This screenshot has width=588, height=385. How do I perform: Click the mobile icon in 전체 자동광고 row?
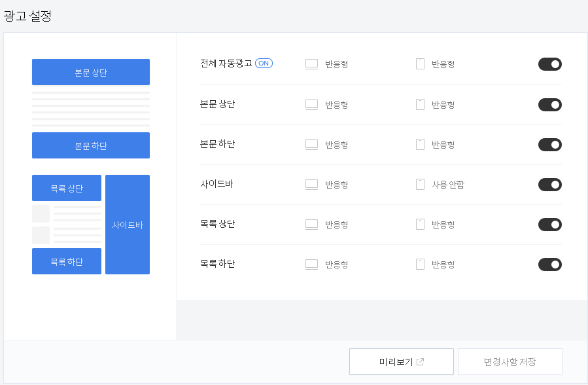coord(420,64)
